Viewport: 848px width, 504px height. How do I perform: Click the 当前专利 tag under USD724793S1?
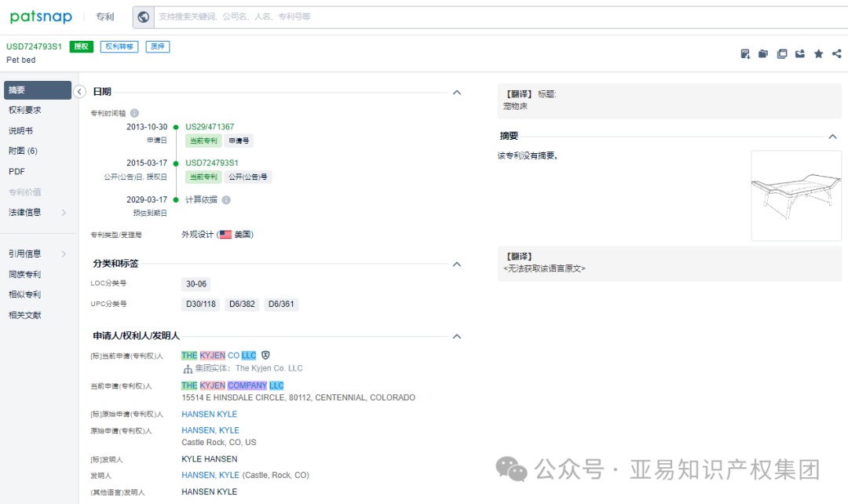203,177
